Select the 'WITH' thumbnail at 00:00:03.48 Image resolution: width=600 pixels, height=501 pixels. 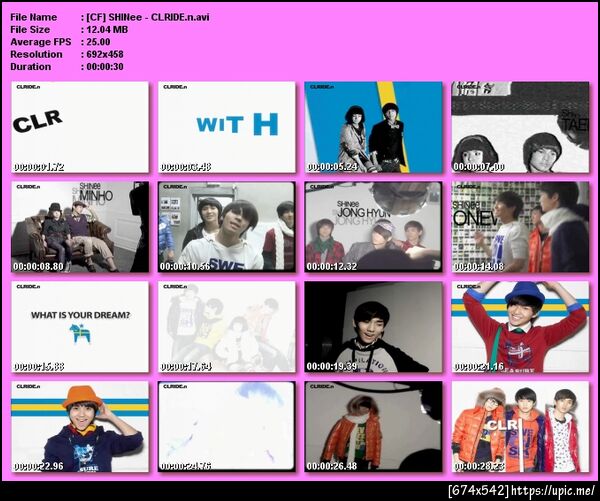point(227,127)
